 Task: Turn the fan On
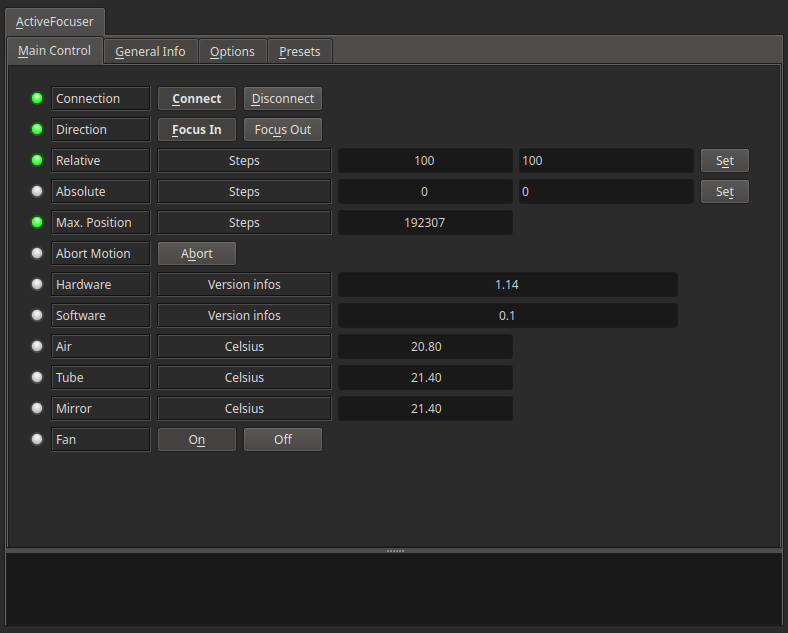click(196, 440)
